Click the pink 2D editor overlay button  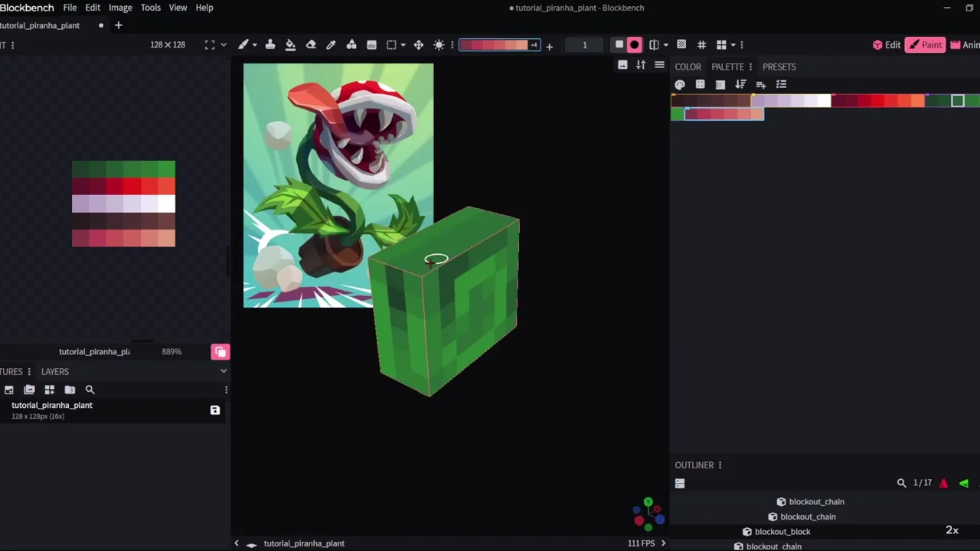coord(220,352)
